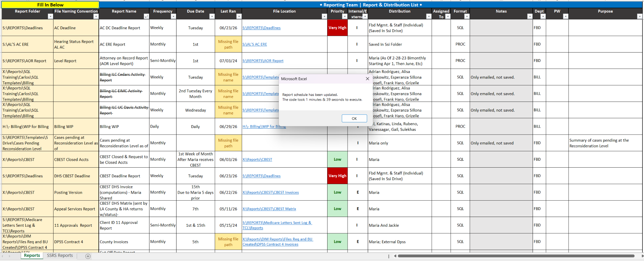Open the Assigned To filter dropdown
Screen dimensions: 644x261
coord(448,16)
